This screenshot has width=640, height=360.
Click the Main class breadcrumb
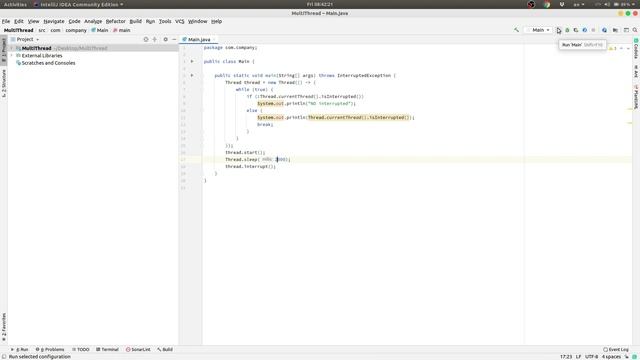[x=100, y=30]
